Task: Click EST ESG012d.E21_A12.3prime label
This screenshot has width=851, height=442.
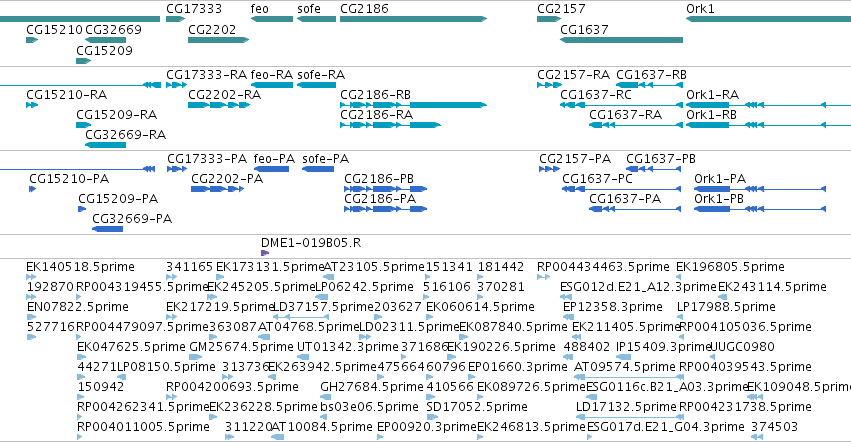Action: click(x=638, y=287)
